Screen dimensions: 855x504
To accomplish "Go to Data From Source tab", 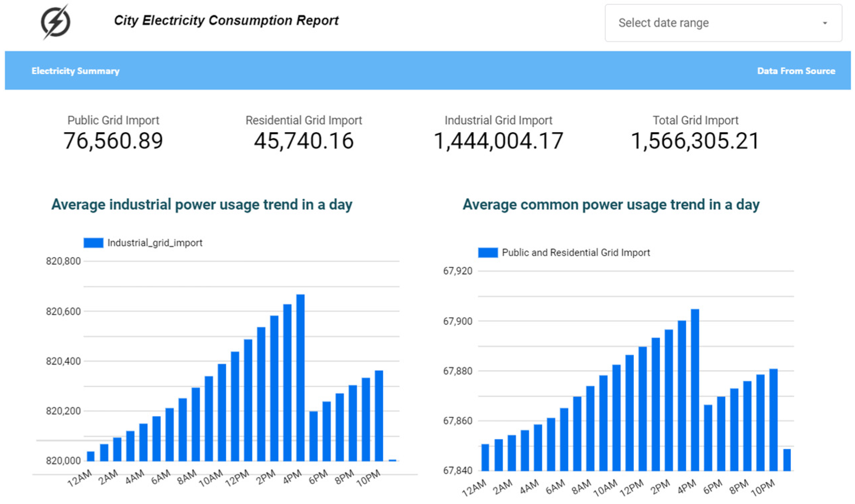I will click(x=796, y=71).
